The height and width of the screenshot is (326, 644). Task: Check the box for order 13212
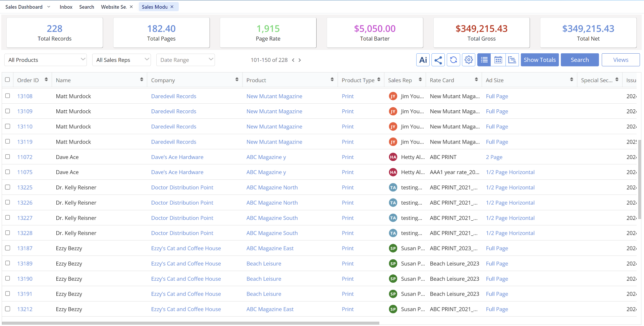pos(7,309)
